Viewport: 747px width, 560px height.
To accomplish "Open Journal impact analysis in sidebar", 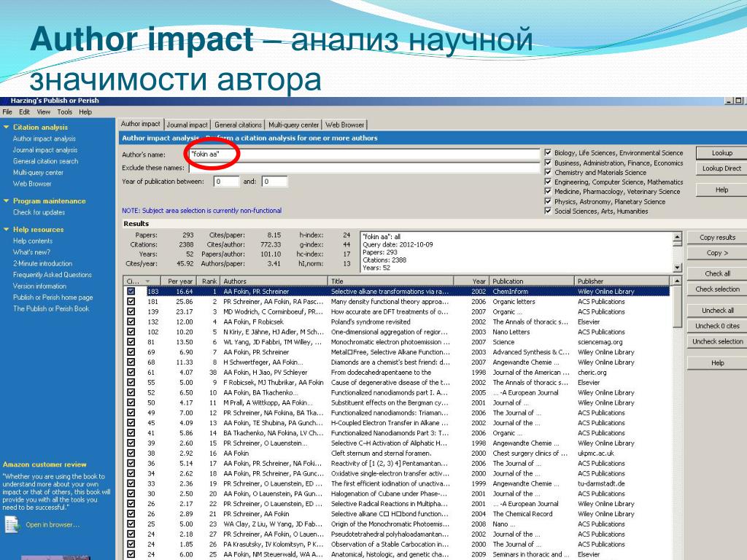I will click(45, 149).
